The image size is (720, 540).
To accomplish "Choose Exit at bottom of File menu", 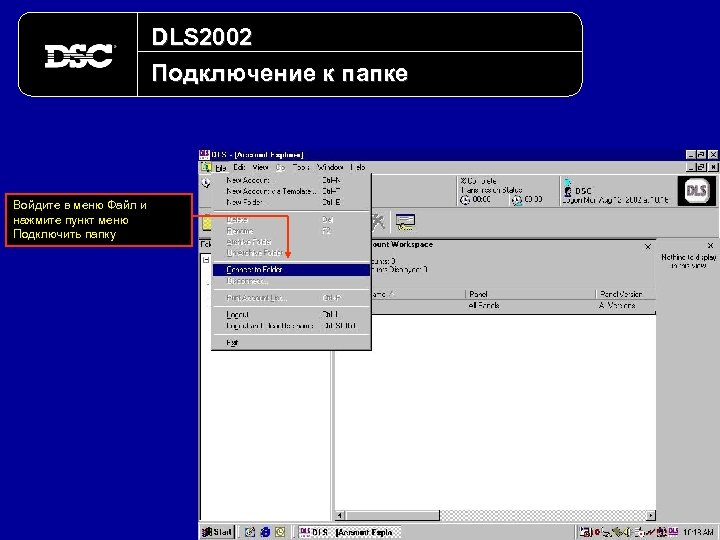I will click(291, 343).
